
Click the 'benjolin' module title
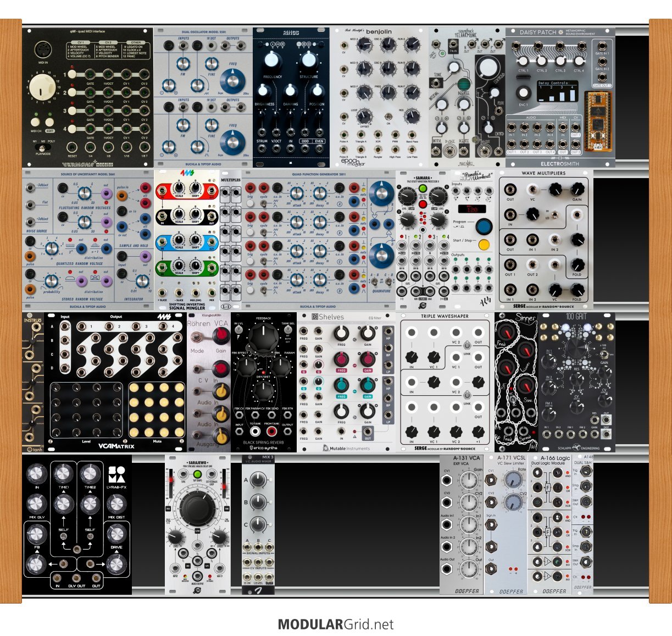pyautogui.click(x=379, y=32)
